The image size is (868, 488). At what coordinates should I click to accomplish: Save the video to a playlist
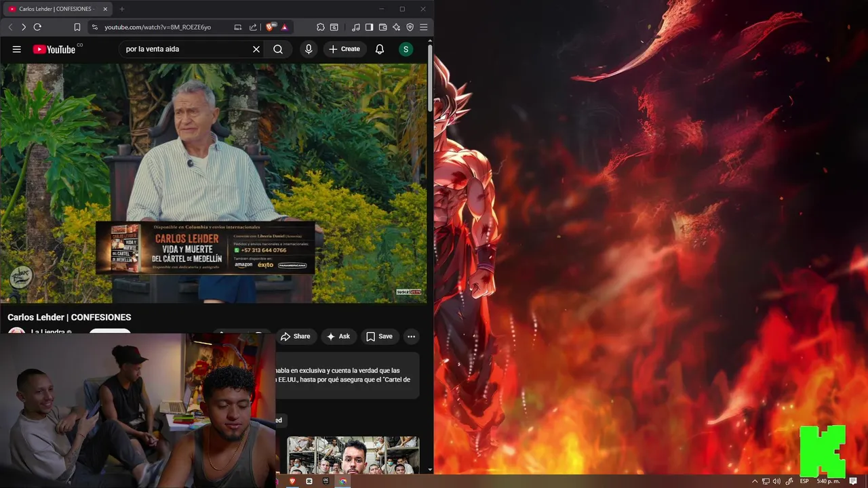point(379,336)
